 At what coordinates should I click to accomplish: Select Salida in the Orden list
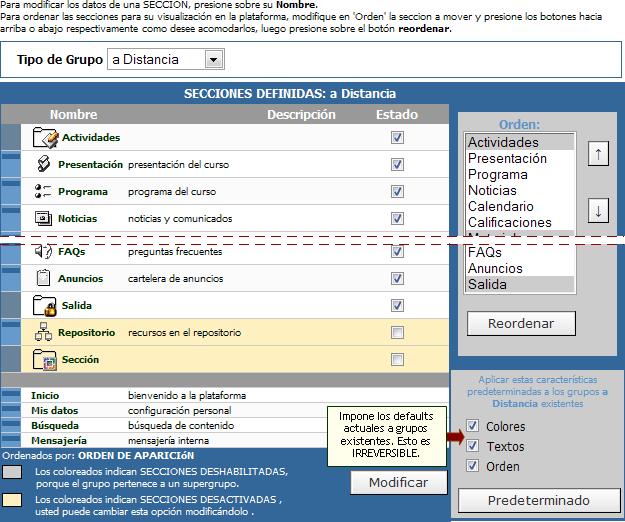coord(520,284)
